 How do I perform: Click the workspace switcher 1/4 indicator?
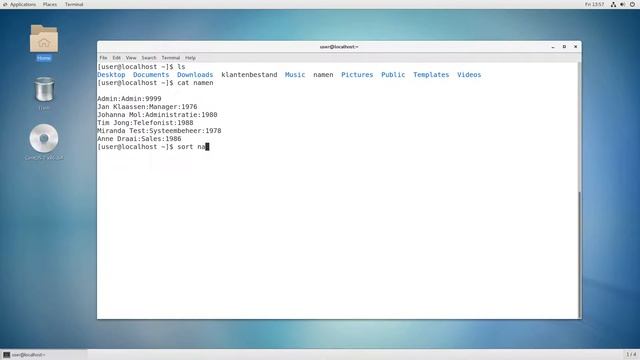(x=631, y=354)
